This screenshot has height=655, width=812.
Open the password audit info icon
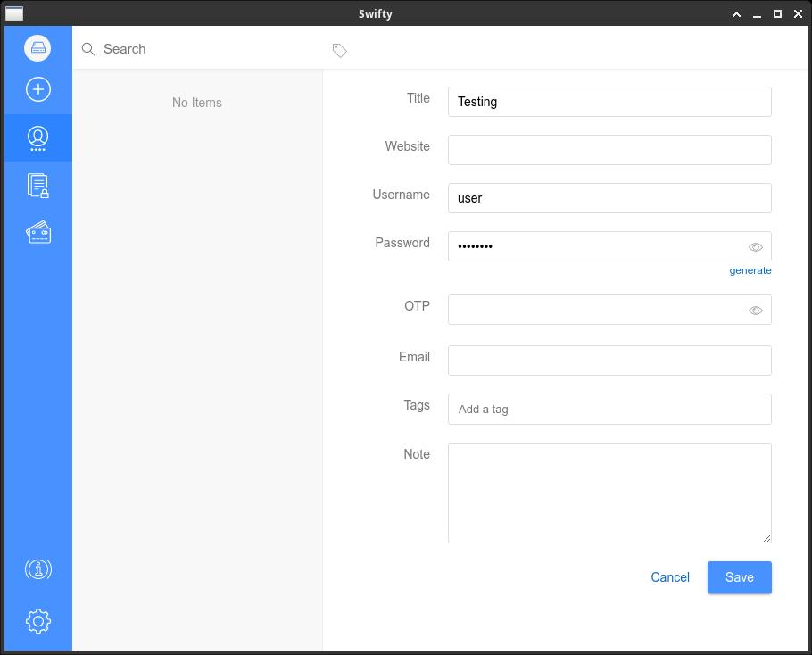pyautogui.click(x=37, y=569)
